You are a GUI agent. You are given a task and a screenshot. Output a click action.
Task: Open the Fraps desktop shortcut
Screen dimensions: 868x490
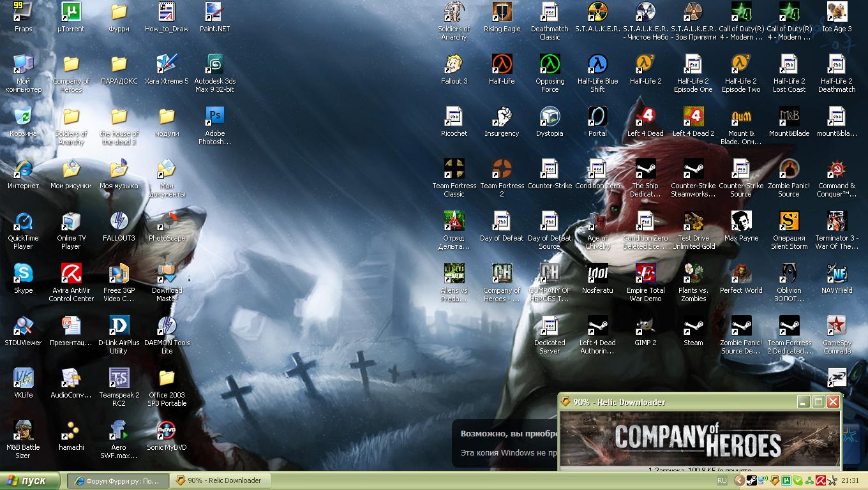tap(23, 12)
